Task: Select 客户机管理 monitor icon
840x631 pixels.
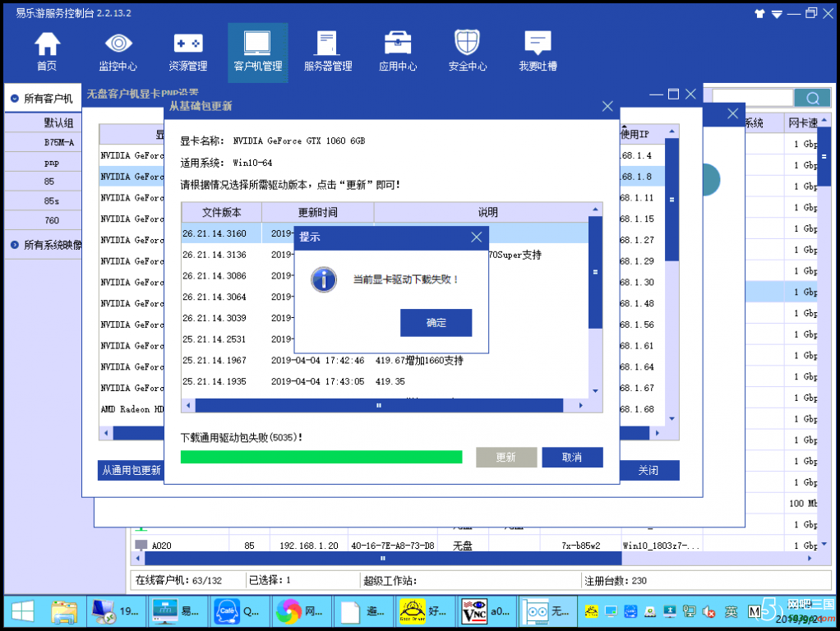Action: 258,52
